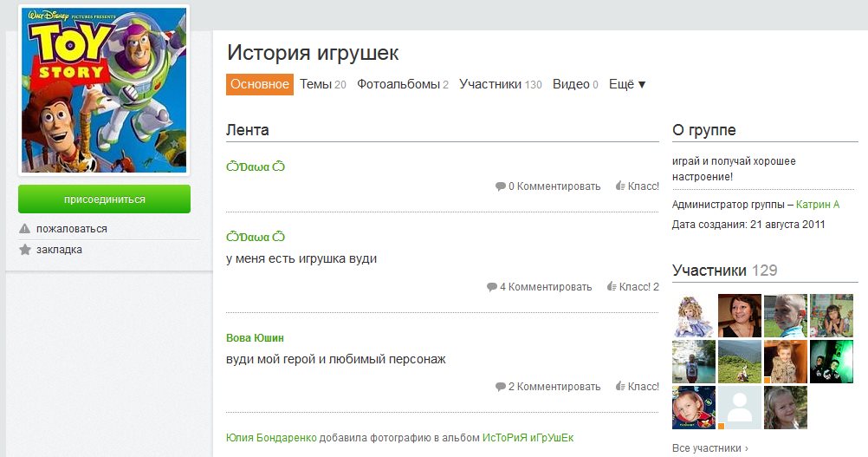The image size is (868, 457).
Task: Click Класс! on Вова Юшин's post
Action: pyautogui.click(x=644, y=387)
